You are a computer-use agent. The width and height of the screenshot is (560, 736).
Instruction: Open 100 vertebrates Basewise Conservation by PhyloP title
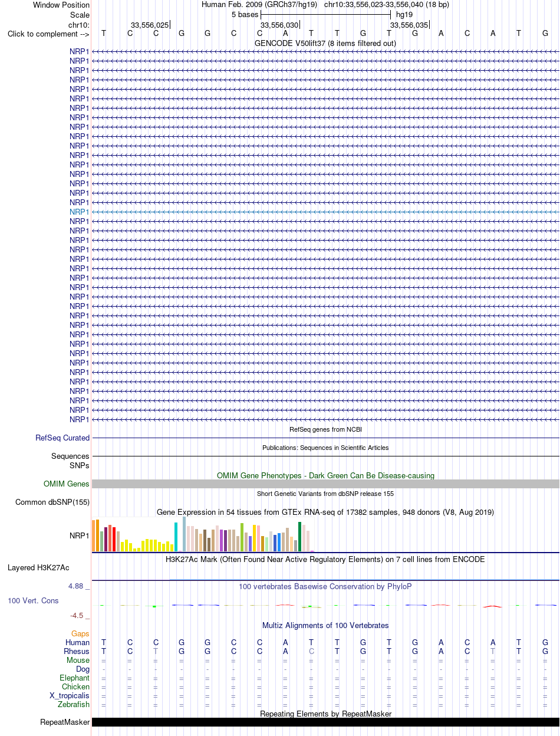coord(325,587)
